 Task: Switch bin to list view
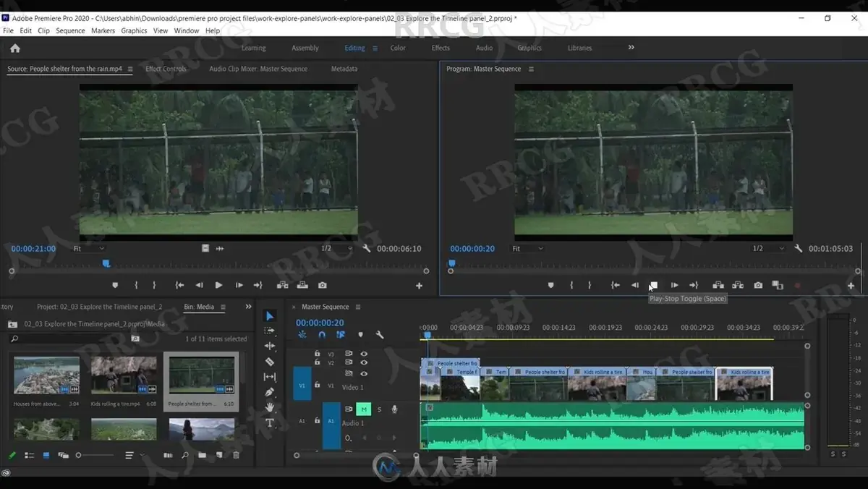(x=30, y=455)
